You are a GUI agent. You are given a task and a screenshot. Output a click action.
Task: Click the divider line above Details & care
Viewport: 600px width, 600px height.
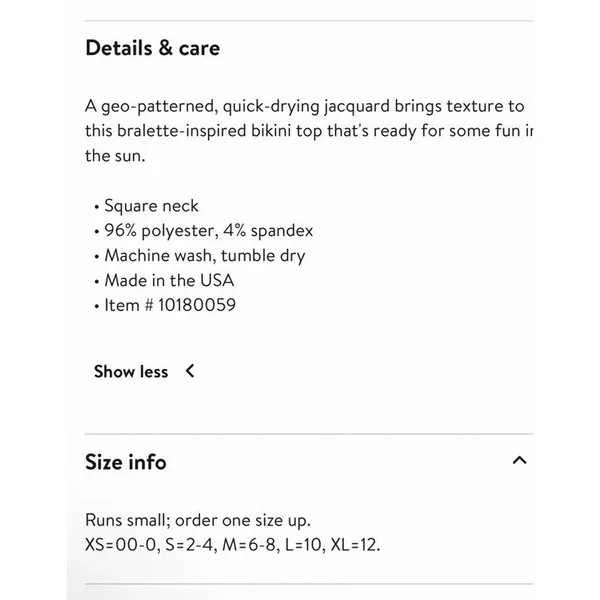click(309, 21)
